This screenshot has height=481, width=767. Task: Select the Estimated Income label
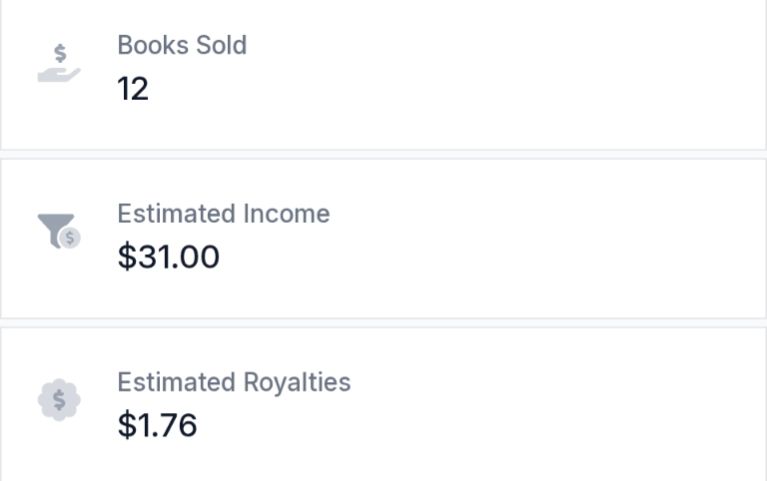point(224,214)
